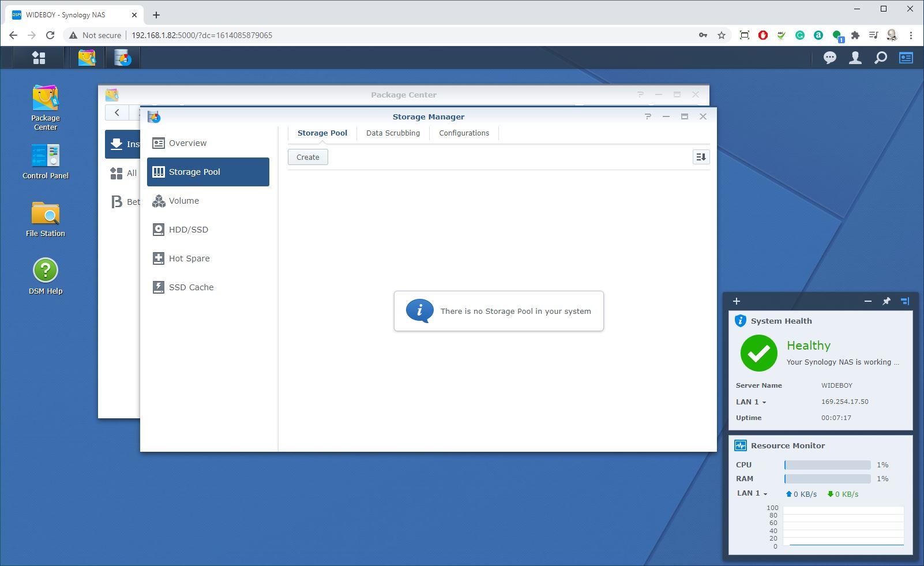Click the Healthy status text
Image resolution: width=924 pixels, height=566 pixels.
click(809, 346)
